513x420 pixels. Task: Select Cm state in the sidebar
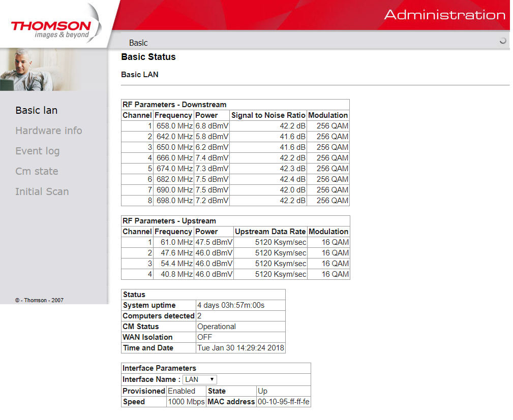coord(37,171)
